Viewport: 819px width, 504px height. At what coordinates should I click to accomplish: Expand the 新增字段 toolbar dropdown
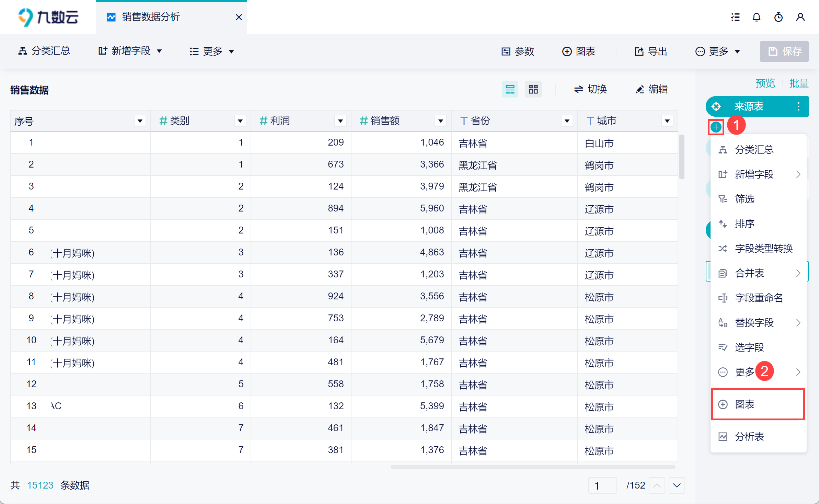pyautogui.click(x=130, y=51)
